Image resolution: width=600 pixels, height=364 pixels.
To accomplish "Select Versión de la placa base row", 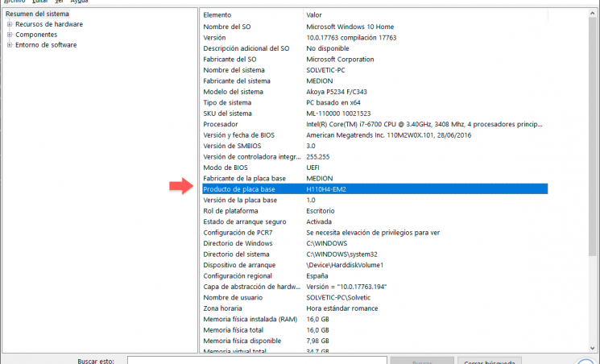I will pyautogui.click(x=375, y=200).
